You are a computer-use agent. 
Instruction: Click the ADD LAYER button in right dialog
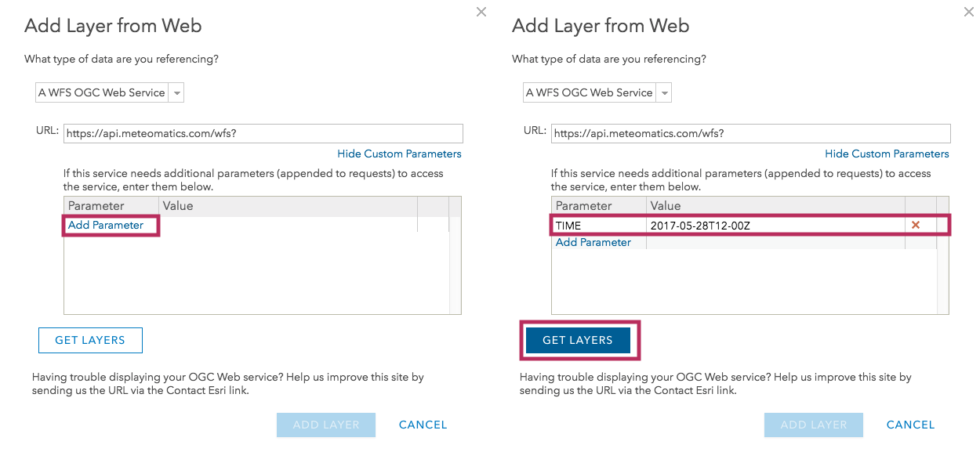click(813, 425)
